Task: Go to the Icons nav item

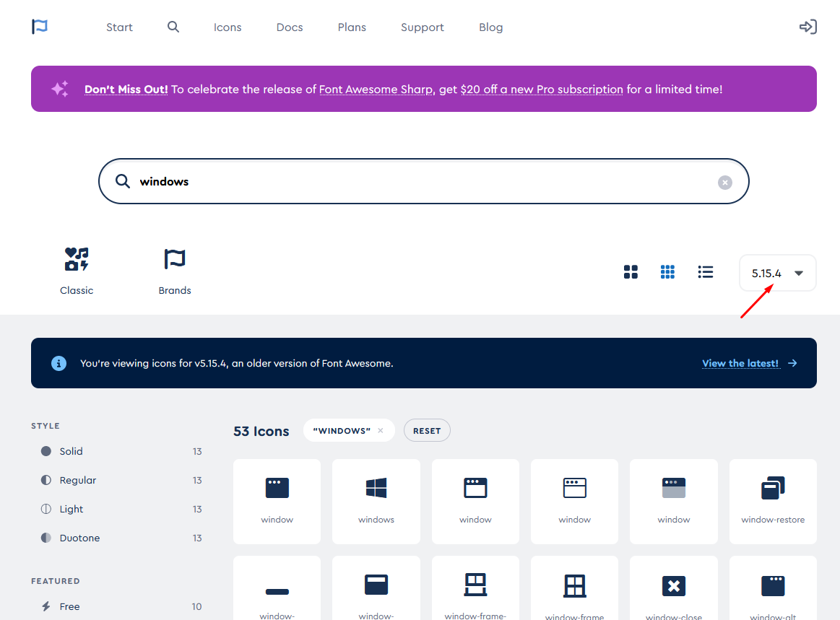Action: click(x=228, y=27)
